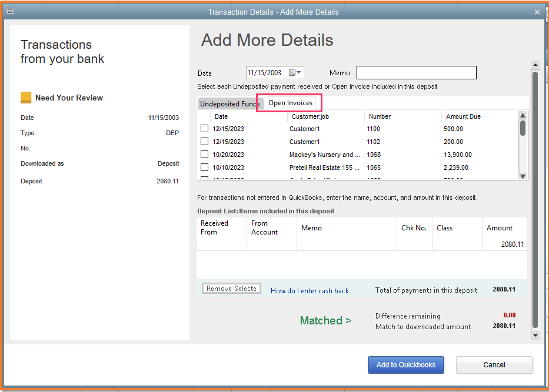Select the Open Invoices tab
549x392 pixels.
tap(290, 103)
